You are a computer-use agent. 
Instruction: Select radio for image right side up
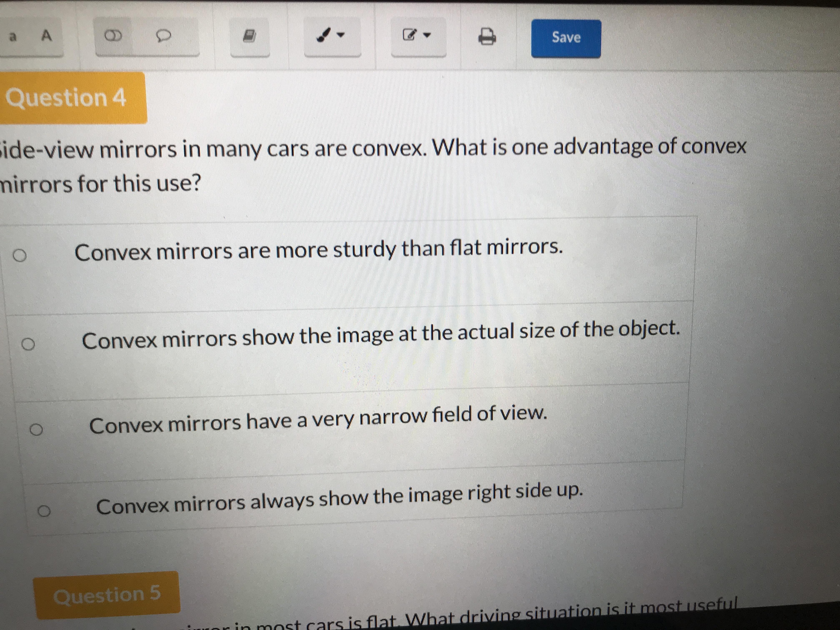tap(44, 511)
